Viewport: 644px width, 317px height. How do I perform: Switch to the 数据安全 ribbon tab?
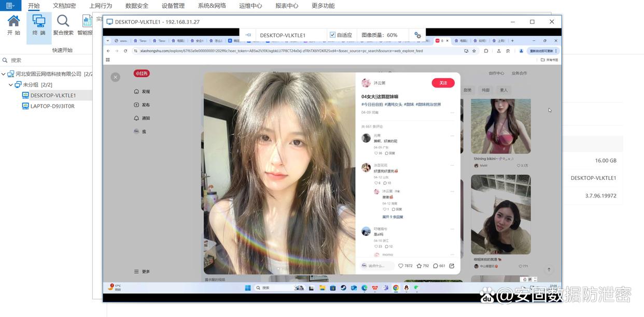(x=137, y=6)
